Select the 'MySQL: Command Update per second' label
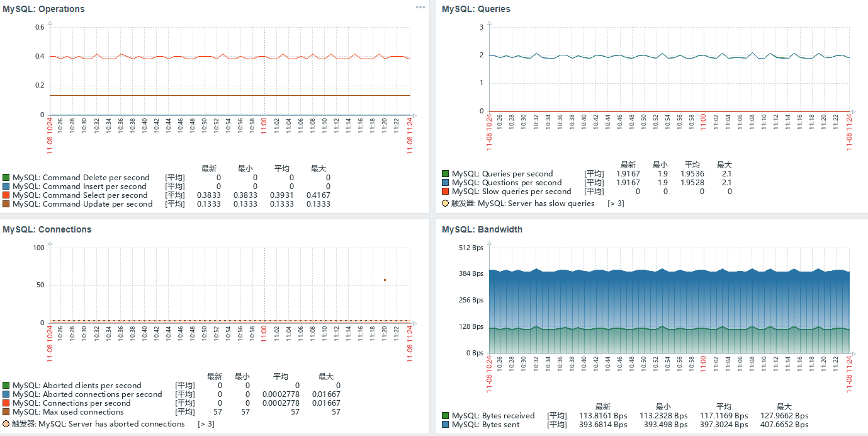Viewport: 868px width, 436px height. point(82,204)
